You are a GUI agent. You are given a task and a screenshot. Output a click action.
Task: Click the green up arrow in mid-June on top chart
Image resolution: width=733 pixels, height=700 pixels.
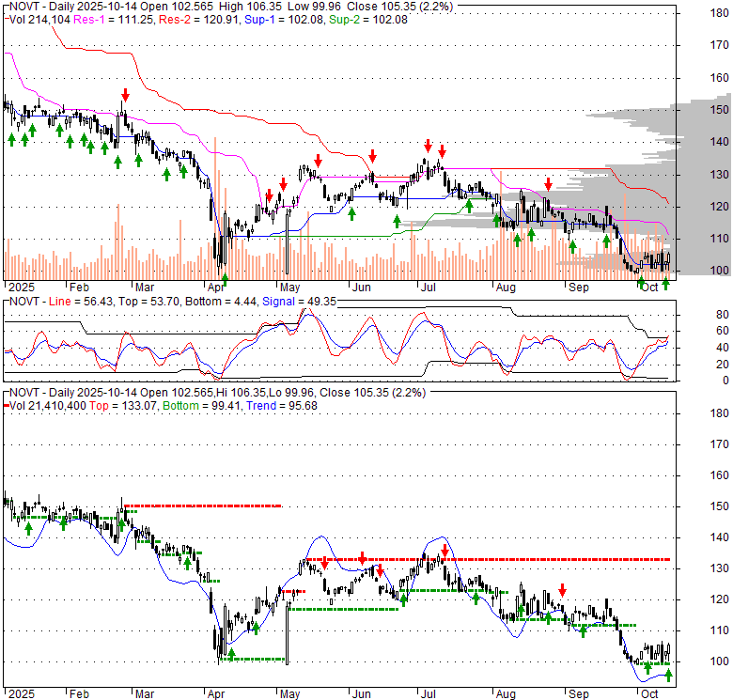coord(397,222)
